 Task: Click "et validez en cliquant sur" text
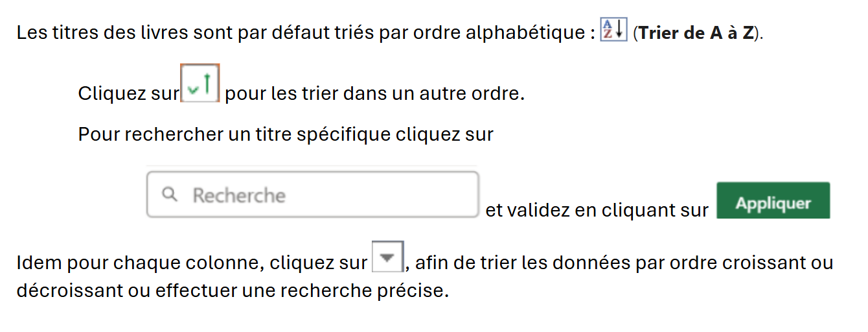point(597,210)
